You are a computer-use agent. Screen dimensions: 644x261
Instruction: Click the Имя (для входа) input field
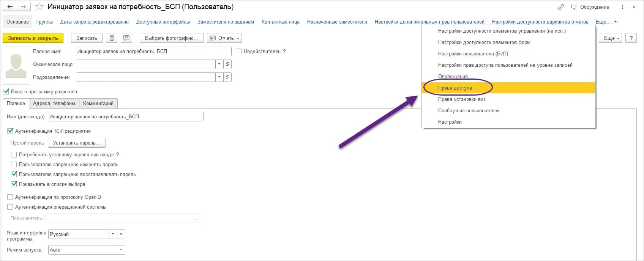click(126, 116)
